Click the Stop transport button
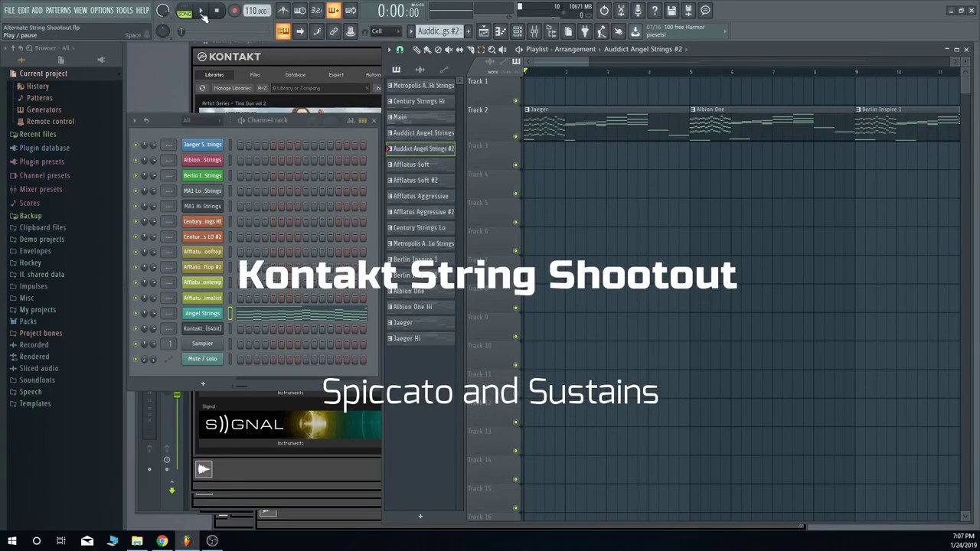The height and width of the screenshot is (551, 980). point(217,11)
